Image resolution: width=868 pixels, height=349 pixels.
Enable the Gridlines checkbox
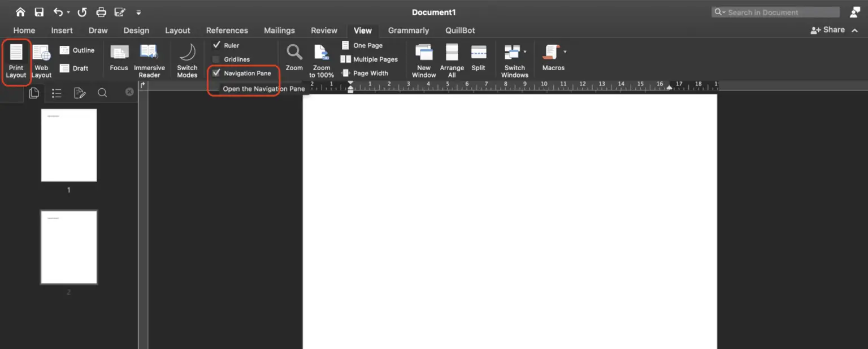coord(216,59)
